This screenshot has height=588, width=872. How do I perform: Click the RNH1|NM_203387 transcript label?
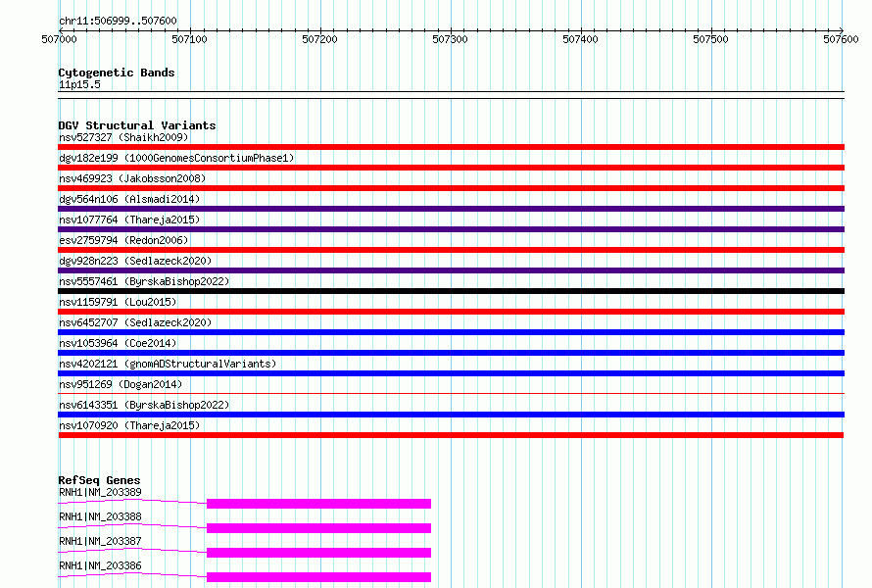tap(100, 541)
